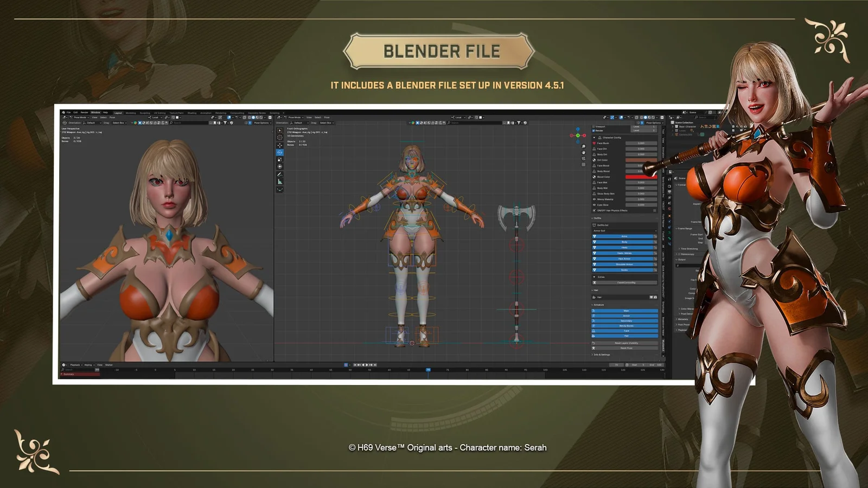Image resolution: width=868 pixels, height=488 pixels.
Task: Activate the Rotate tool
Action: pyautogui.click(x=280, y=152)
